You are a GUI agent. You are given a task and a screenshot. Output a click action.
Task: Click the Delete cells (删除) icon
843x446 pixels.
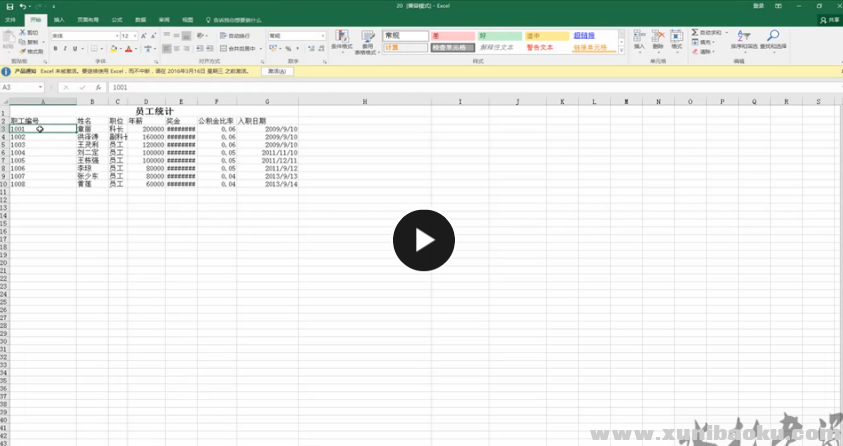tap(657, 39)
